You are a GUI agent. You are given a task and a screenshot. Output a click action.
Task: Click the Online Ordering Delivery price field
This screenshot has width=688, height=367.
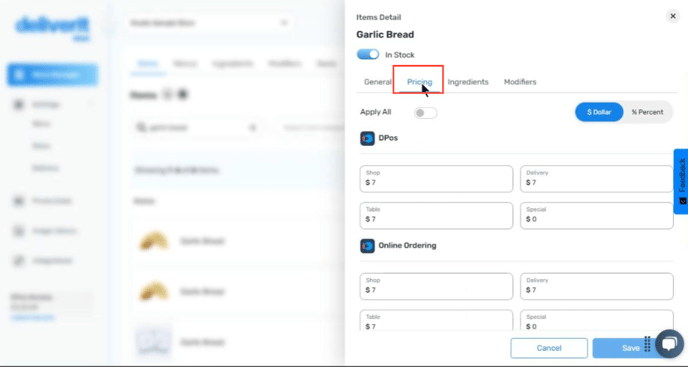point(597,286)
